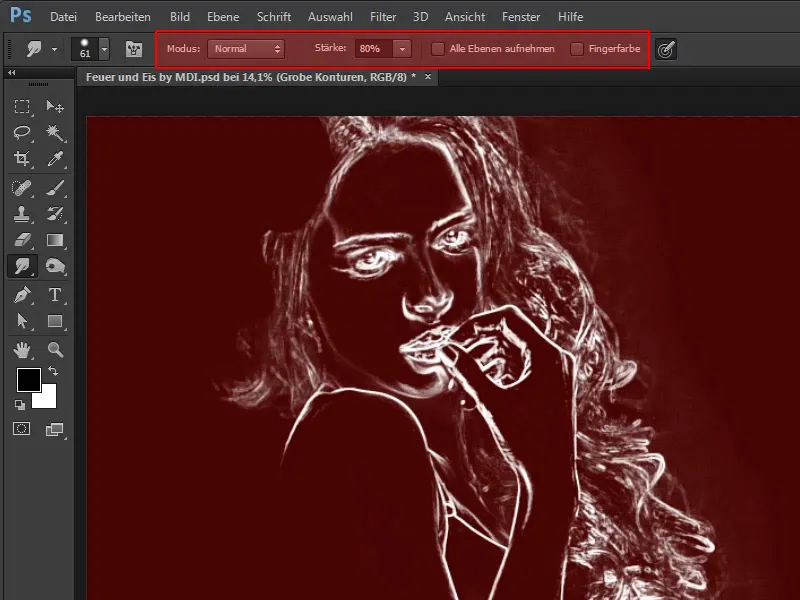
Task: Reset default foreground and background colors
Action: (x=19, y=405)
